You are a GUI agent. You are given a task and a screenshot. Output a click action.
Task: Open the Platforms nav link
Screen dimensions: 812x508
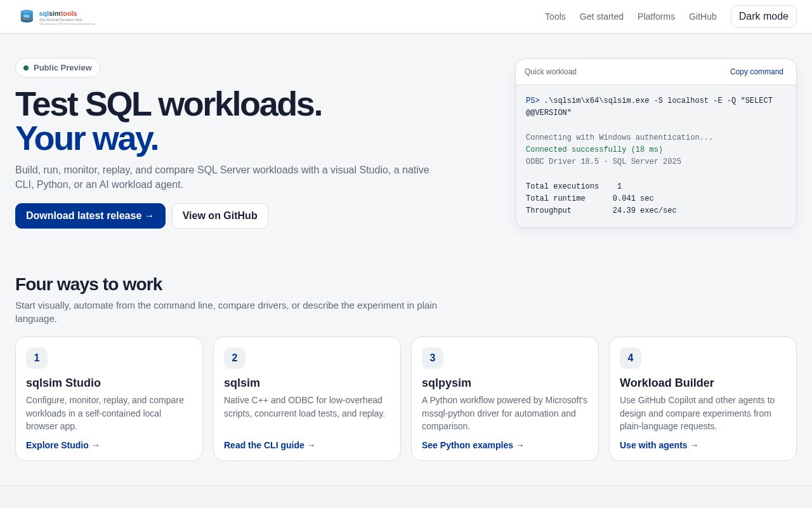pos(656,17)
